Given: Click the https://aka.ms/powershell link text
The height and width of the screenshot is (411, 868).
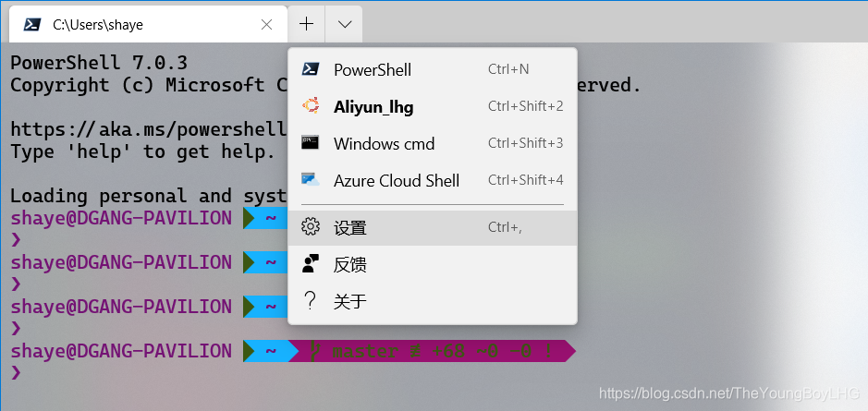Looking at the screenshot, I should [x=149, y=129].
